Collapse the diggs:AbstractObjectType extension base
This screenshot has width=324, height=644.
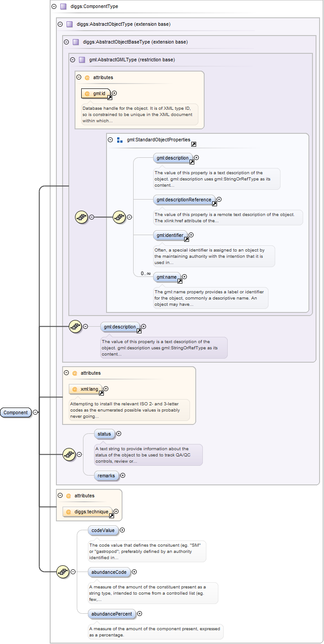click(x=60, y=24)
